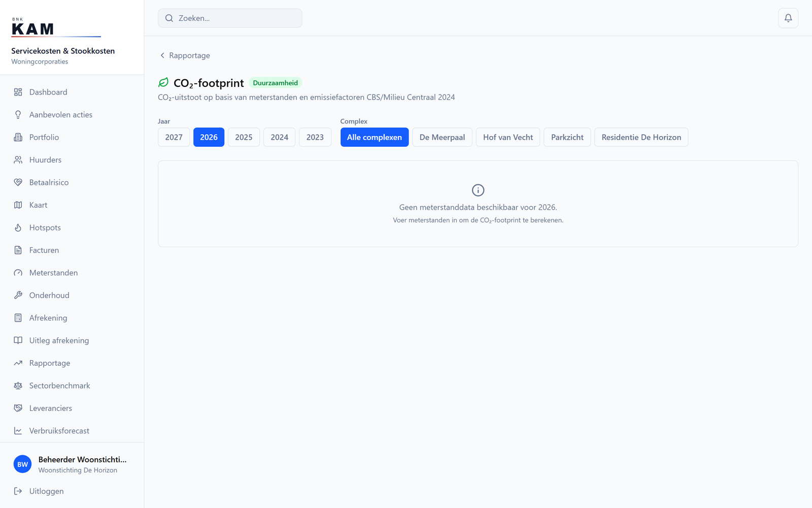812x508 pixels.
Task: Open the Rapportage sidebar label
Action: [x=50, y=363]
